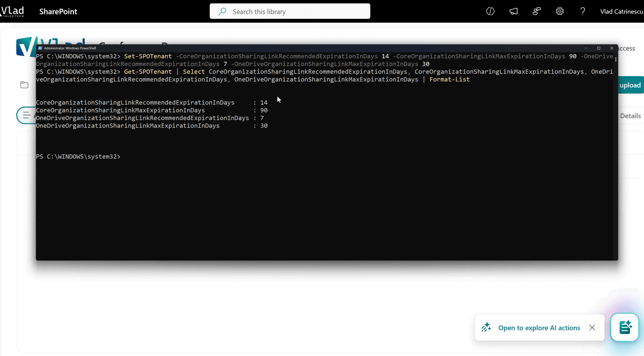Click the Administrator: Windows PowerShell title
Viewport: 644px width, 356px height.
(x=70, y=48)
